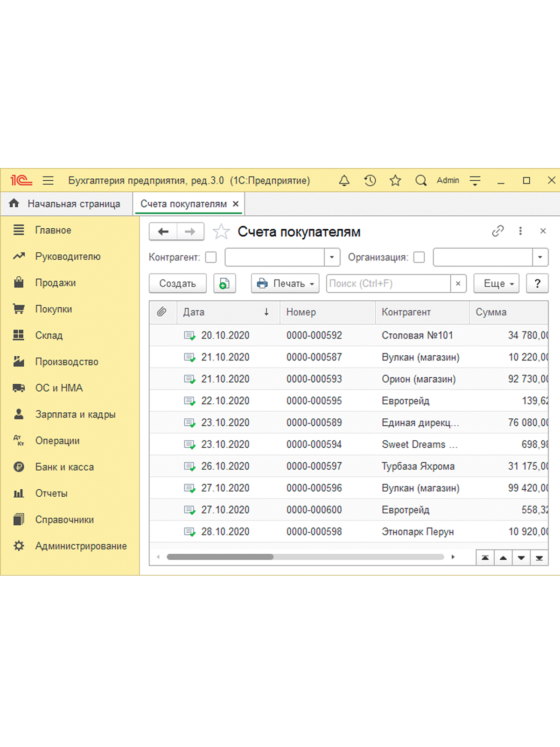The width and height of the screenshot is (560, 747).
Task: Click the scrollbar left arrow
Action: pyautogui.click(x=158, y=557)
